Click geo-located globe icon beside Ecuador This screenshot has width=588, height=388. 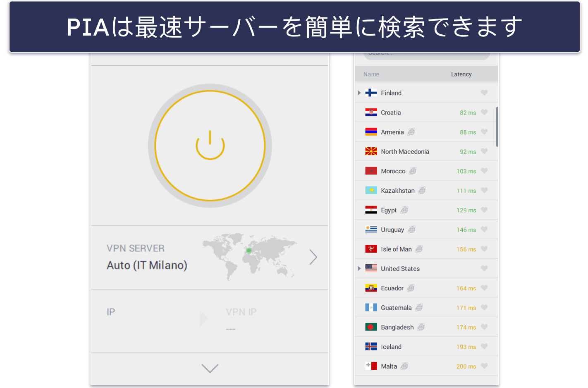(411, 288)
